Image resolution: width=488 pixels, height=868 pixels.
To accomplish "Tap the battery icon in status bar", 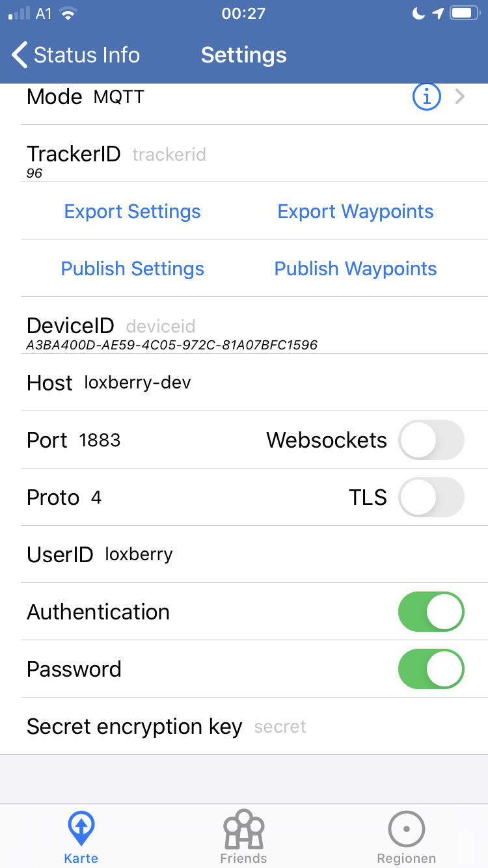I will (x=465, y=14).
